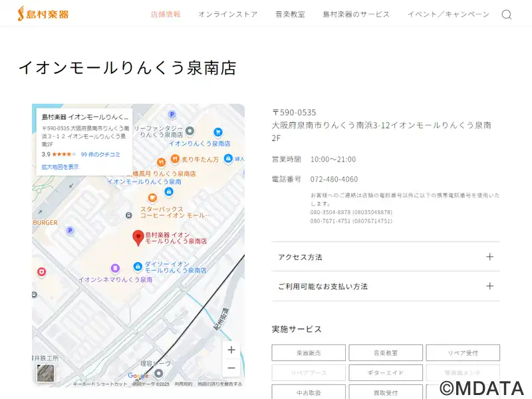Click the Google logo on map
Viewport: 532px width, 399px height.
(138, 376)
